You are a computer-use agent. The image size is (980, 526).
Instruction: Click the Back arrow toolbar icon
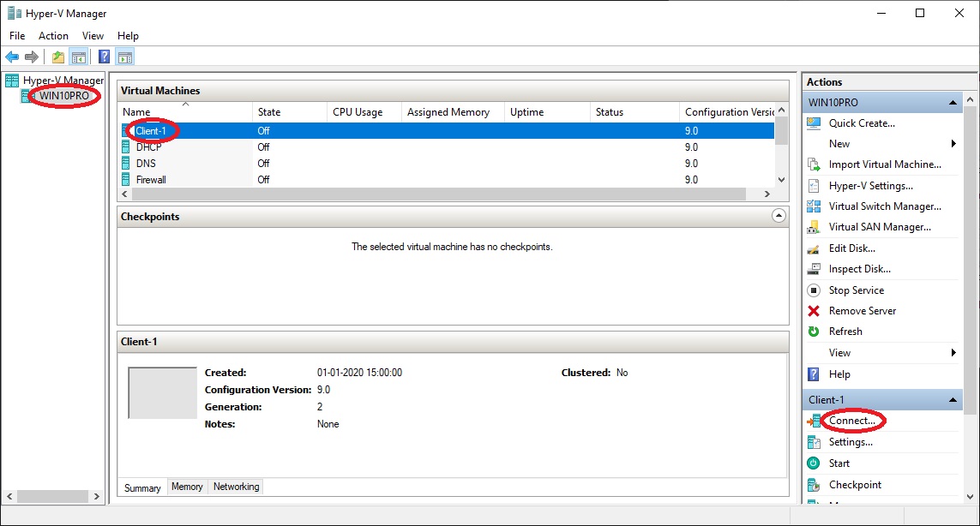coord(12,57)
